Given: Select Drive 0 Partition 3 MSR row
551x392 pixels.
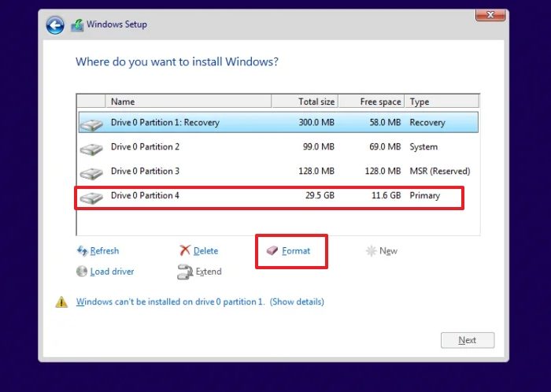Looking at the screenshot, I should [x=279, y=171].
